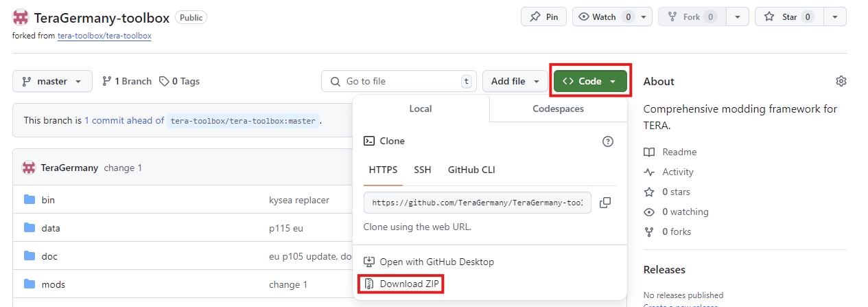View the 0 Tags link
Screen dimensions: 868x307
[179, 81]
